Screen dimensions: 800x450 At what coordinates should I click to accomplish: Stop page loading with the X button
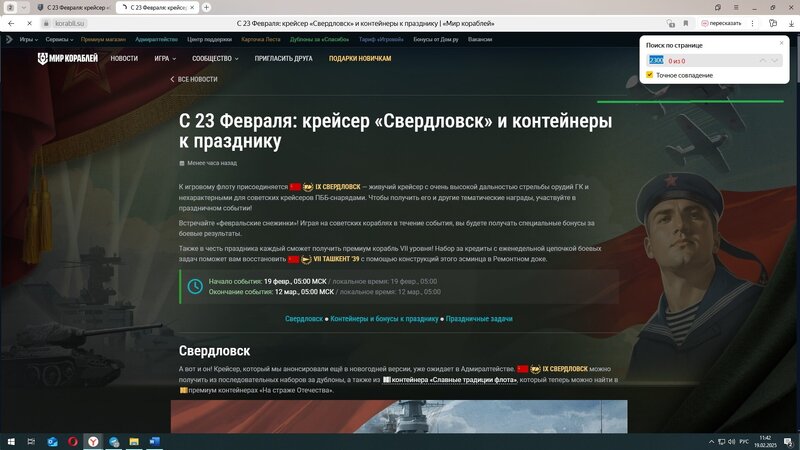[x=29, y=23]
